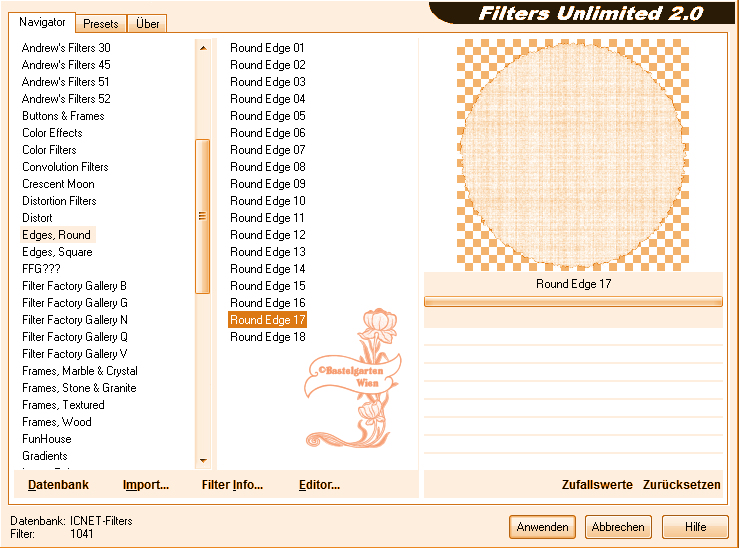Viewport: 739px width, 548px height.
Task: Click the category list scroll down arrow
Action: pos(203,460)
